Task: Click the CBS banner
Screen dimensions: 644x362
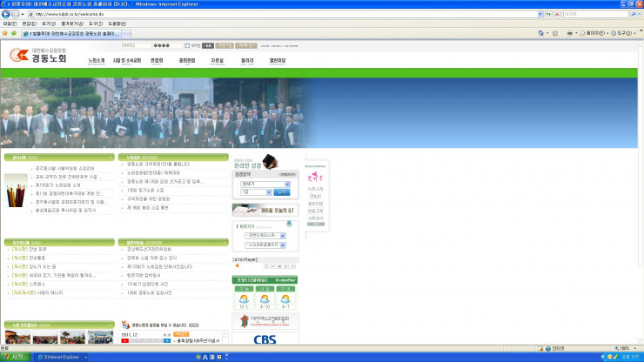Action: 265,339
